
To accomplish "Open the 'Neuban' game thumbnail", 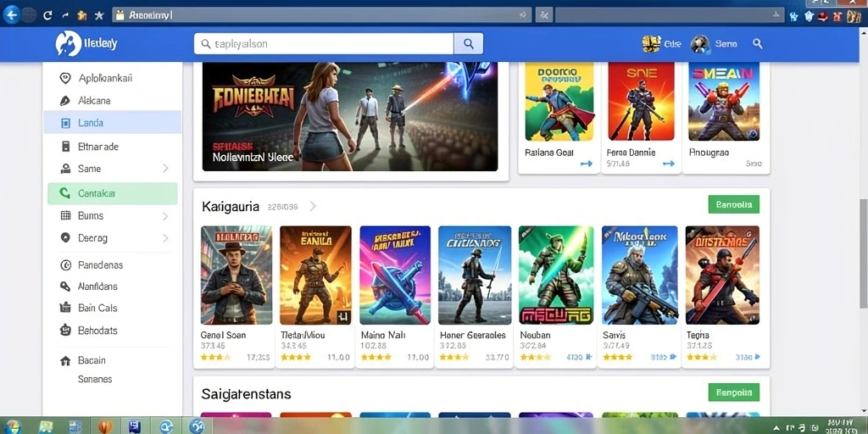I will 556,275.
